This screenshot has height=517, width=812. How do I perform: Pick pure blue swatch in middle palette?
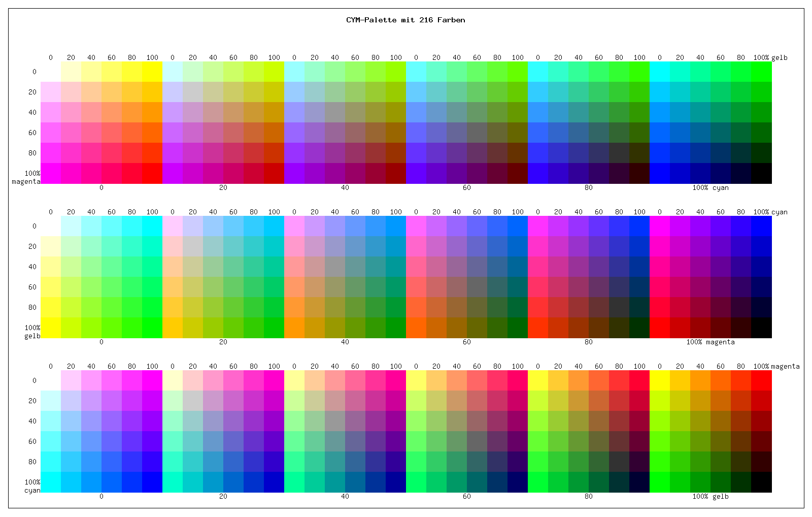click(x=761, y=226)
